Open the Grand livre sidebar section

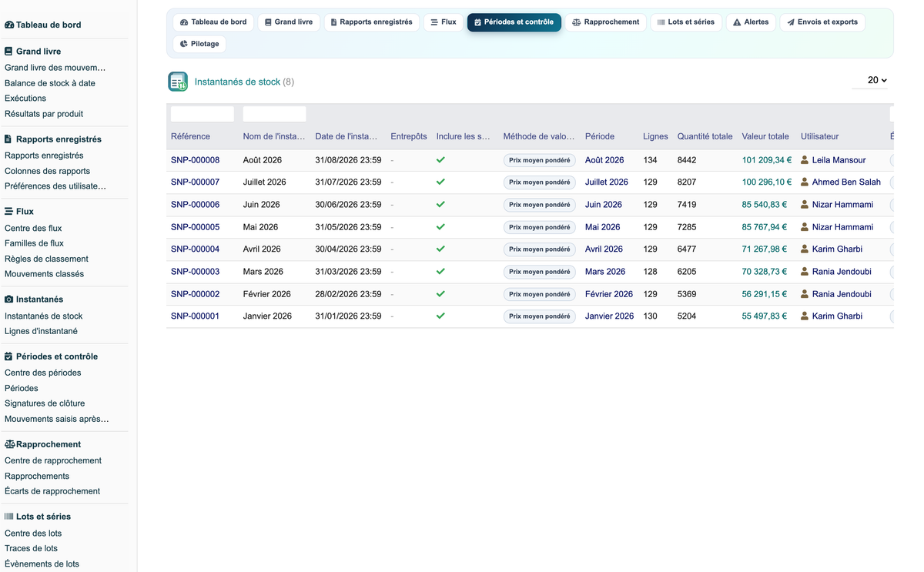tap(32, 52)
